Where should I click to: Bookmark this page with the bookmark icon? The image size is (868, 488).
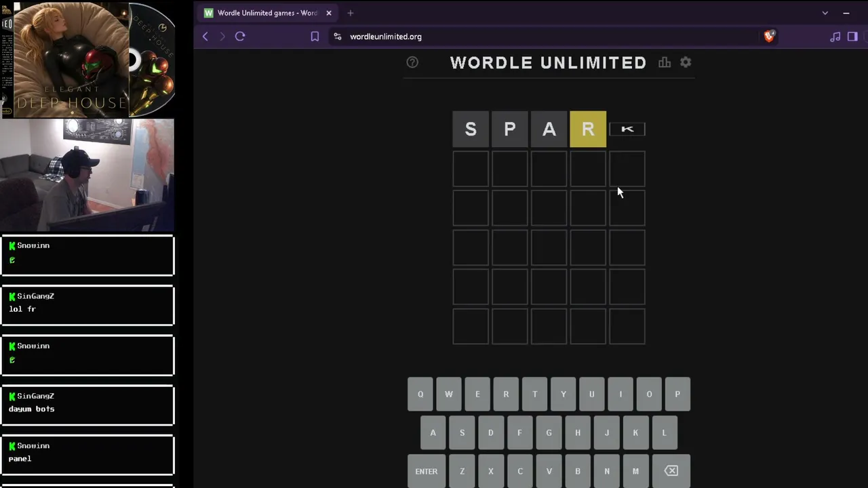pos(315,37)
